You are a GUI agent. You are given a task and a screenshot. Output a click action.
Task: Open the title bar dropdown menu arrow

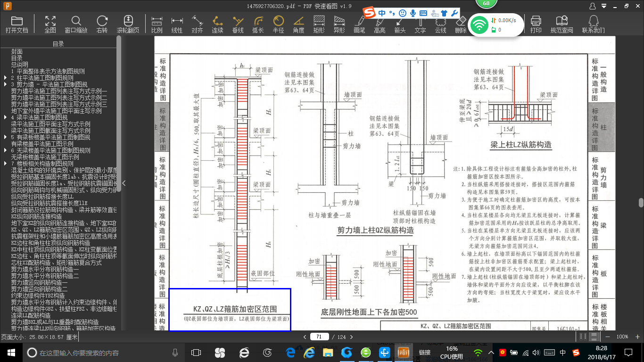click(x=604, y=6)
